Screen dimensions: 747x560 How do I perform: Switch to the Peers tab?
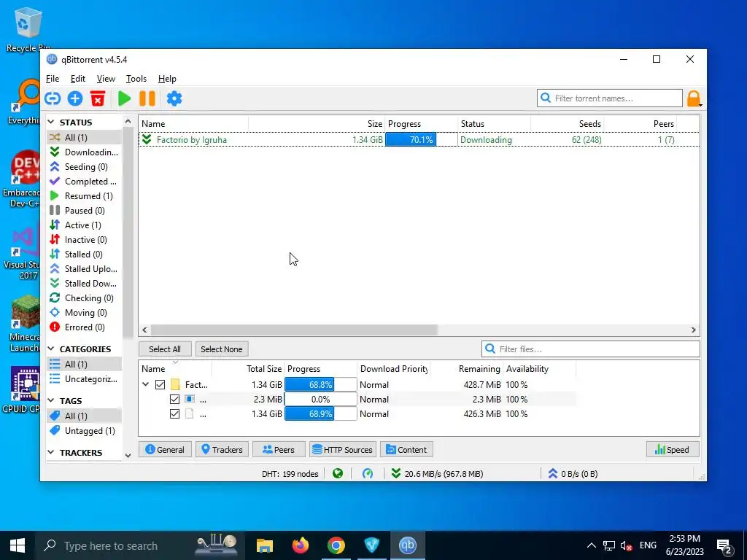[x=279, y=449]
